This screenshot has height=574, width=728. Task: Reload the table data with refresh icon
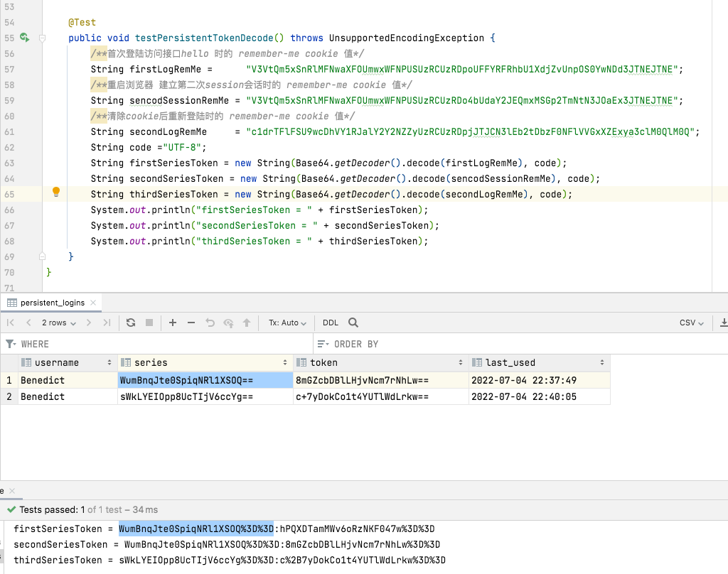tap(131, 323)
